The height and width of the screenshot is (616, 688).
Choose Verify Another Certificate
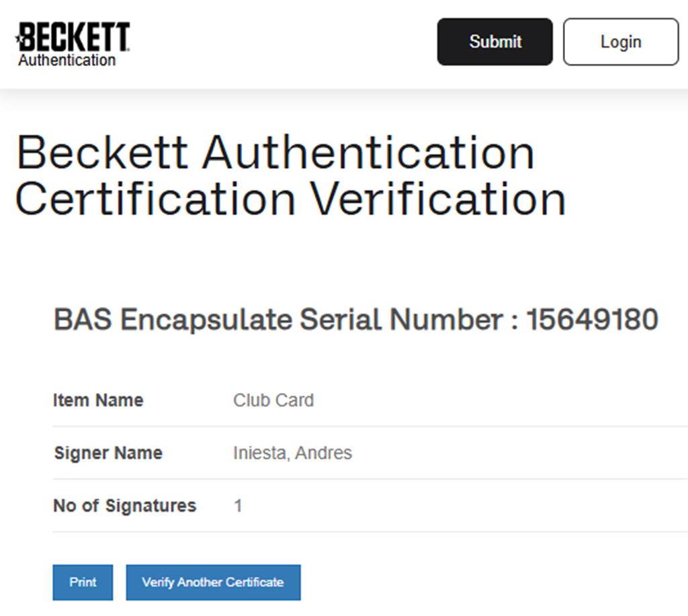coord(213,582)
